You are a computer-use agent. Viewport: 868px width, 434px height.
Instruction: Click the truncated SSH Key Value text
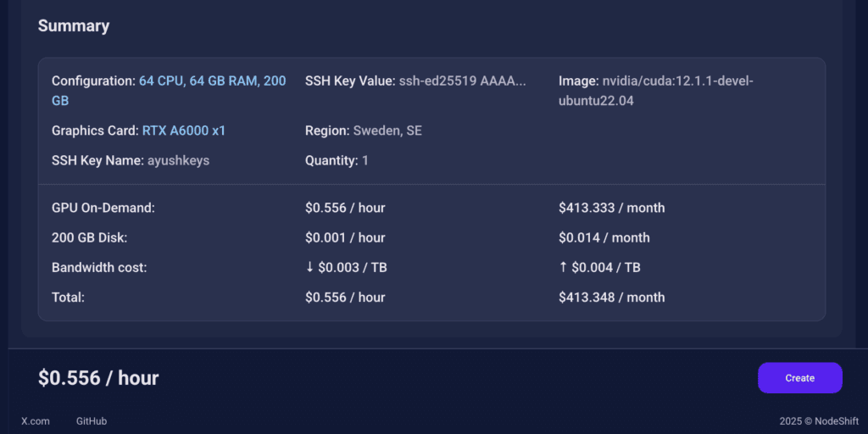tap(462, 81)
